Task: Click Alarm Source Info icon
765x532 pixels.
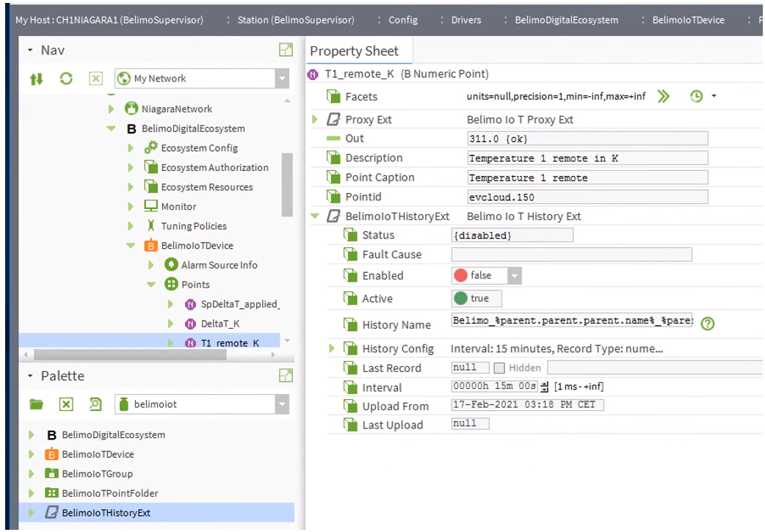Action: (171, 265)
